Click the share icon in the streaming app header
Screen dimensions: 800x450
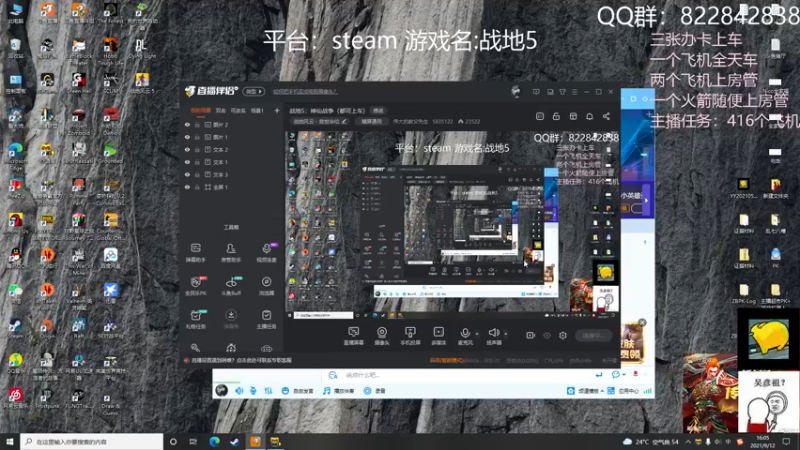click(606, 116)
